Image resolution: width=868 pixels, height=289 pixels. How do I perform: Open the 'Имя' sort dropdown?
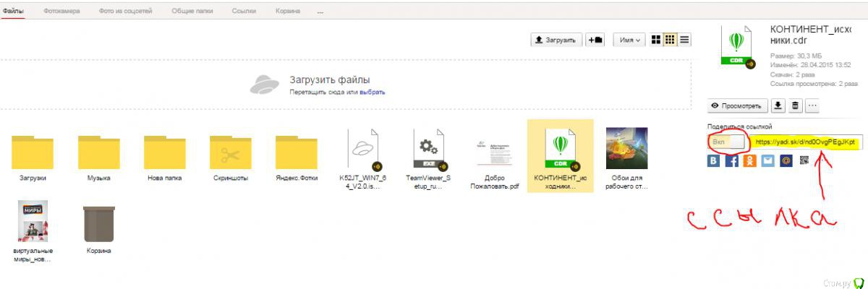629,40
